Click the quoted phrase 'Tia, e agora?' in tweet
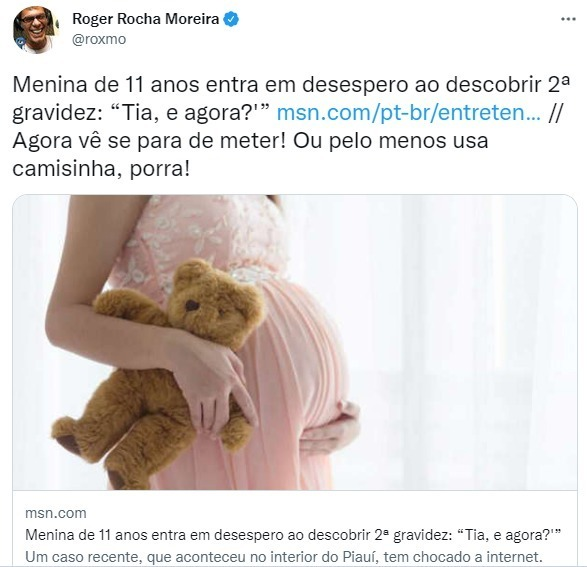The image size is (587, 567). click(192, 113)
